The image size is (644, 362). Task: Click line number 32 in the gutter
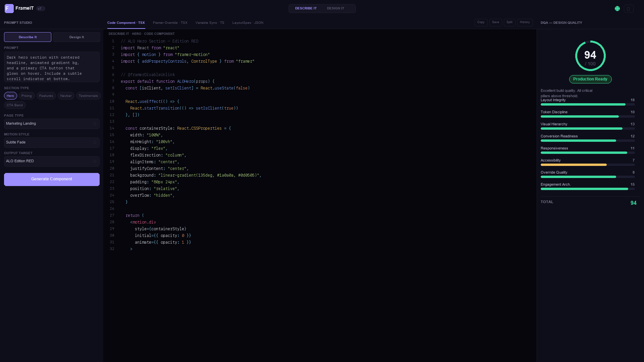(112, 249)
